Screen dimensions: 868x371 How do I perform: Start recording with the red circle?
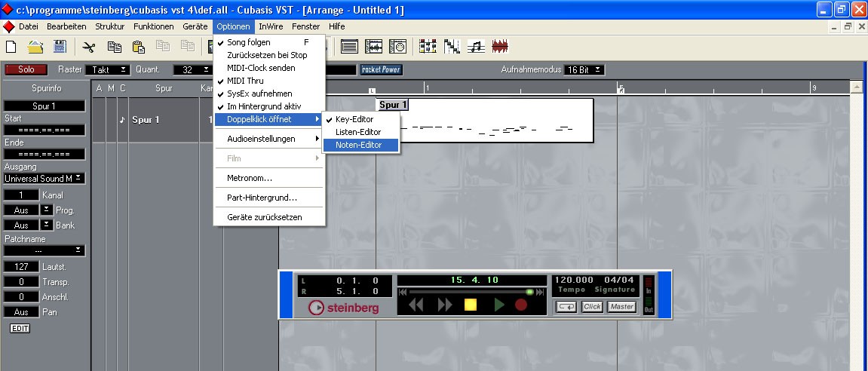pyautogui.click(x=521, y=305)
